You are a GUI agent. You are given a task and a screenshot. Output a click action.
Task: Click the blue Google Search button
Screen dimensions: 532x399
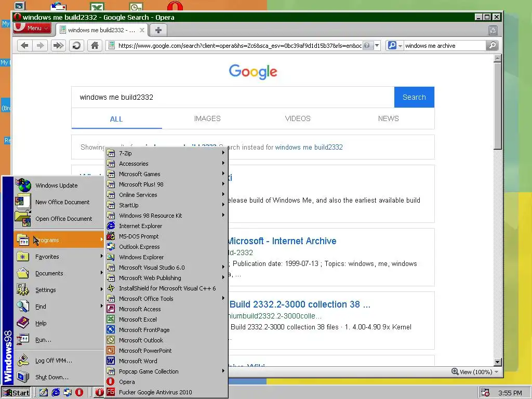click(x=414, y=97)
